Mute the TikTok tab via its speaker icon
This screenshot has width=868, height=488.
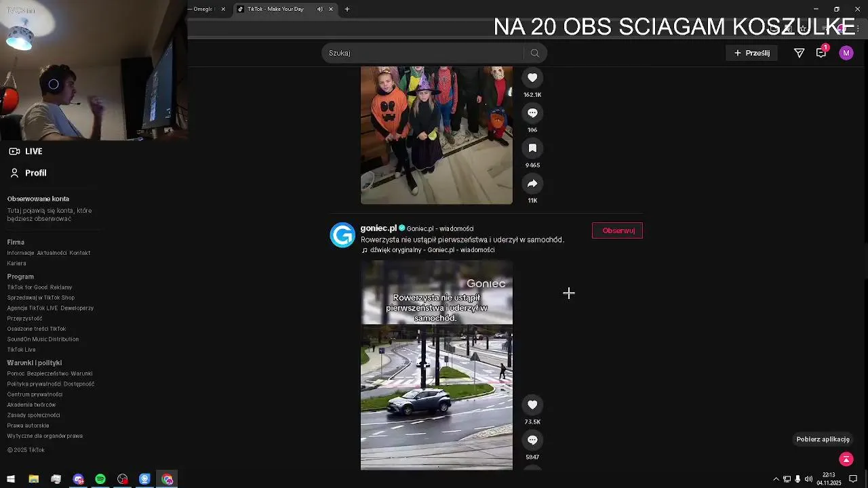[x=319, y=9]
